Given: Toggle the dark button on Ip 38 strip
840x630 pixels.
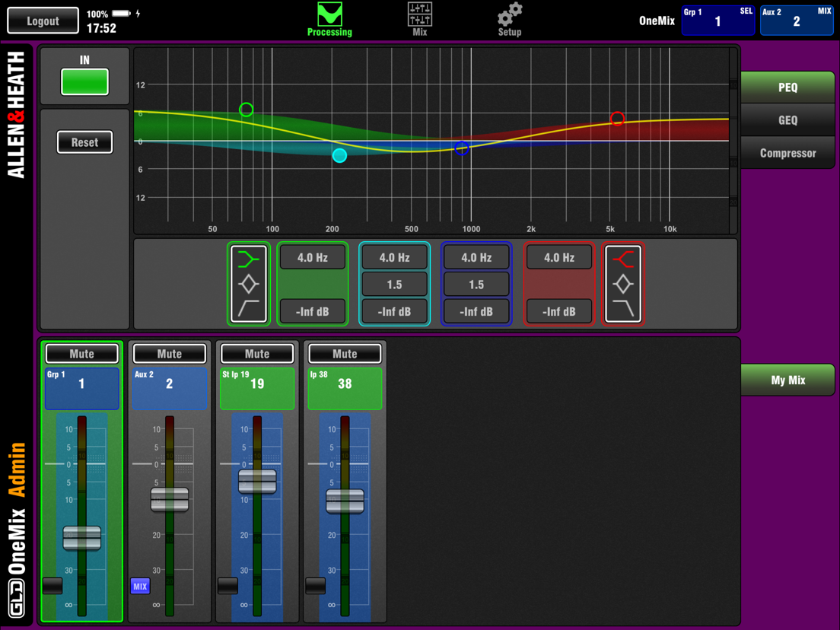Looking at the screenshot, I should click(315, 586).
